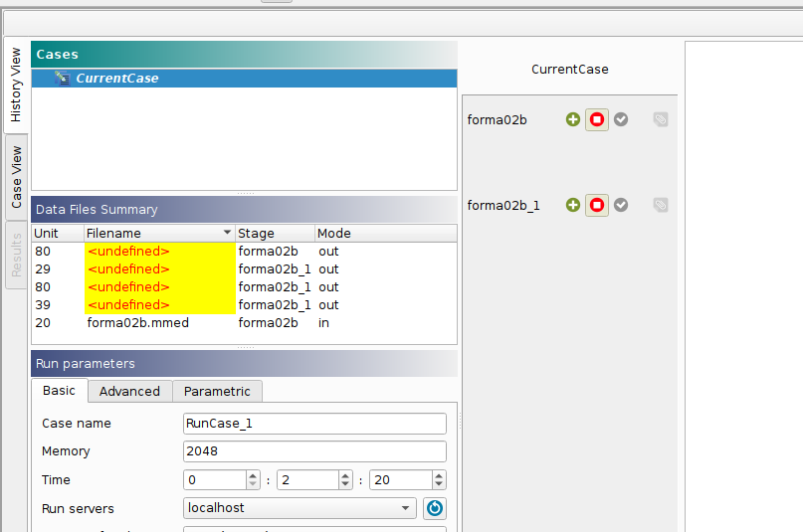803x532 pixels.
Task: Select the forma02b.mmed file row
Action: (137, 323)
